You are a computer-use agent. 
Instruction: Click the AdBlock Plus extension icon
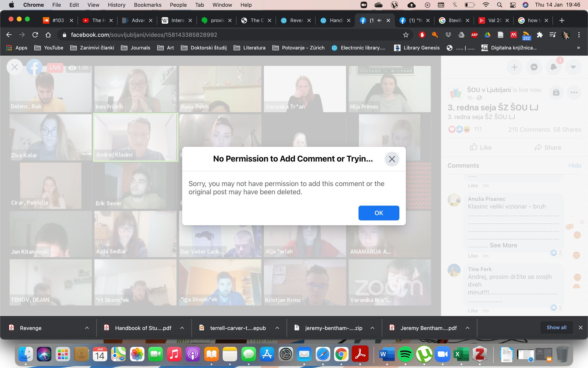pyautogui.click(x=474, y=35)
